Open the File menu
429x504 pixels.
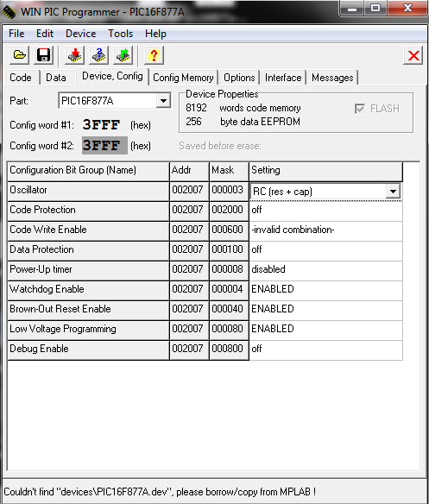click(x=16, y=34)
